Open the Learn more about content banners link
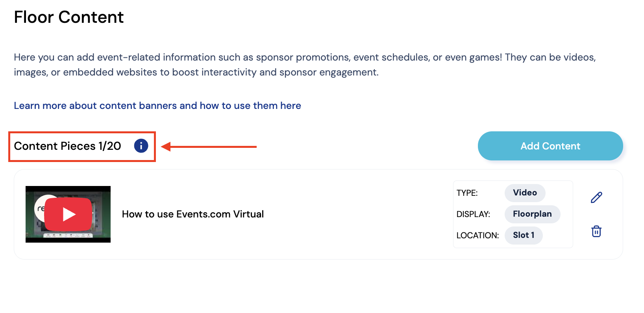The height and width of the screenshot is (313, 644). point(157,106)
